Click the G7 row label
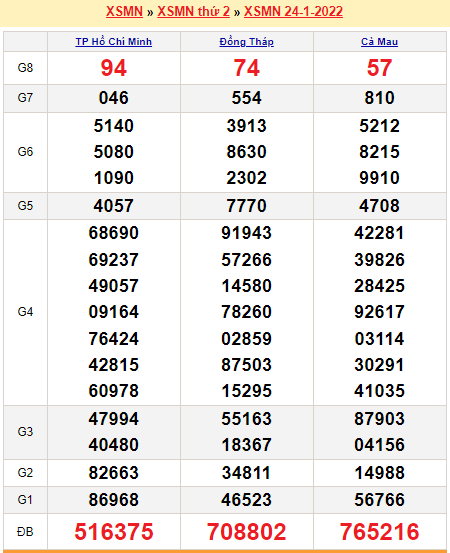The height and width of the screenshot is (553, 450). pos(25,98)
